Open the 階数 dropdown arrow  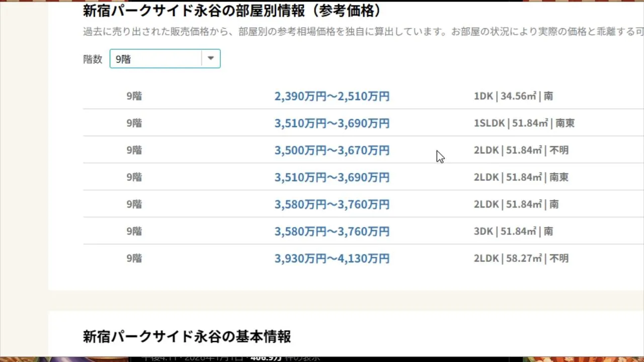[211, 59]
